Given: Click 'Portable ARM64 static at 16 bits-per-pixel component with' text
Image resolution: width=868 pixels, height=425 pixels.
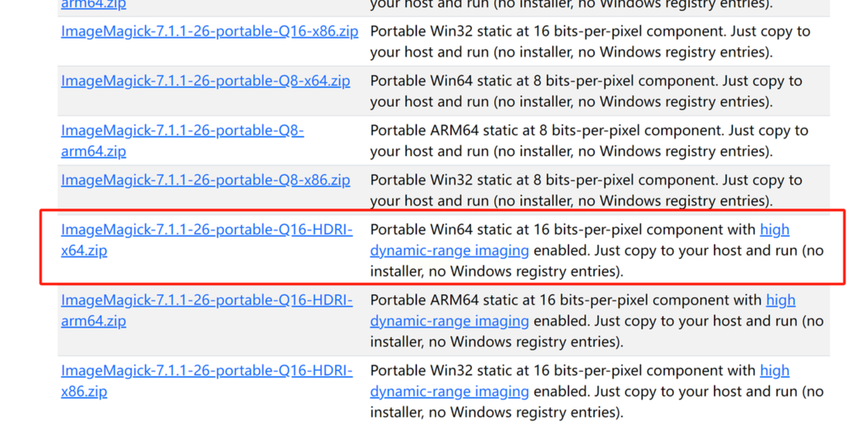Looking at the screenshot, I should [x=565, y=300].
